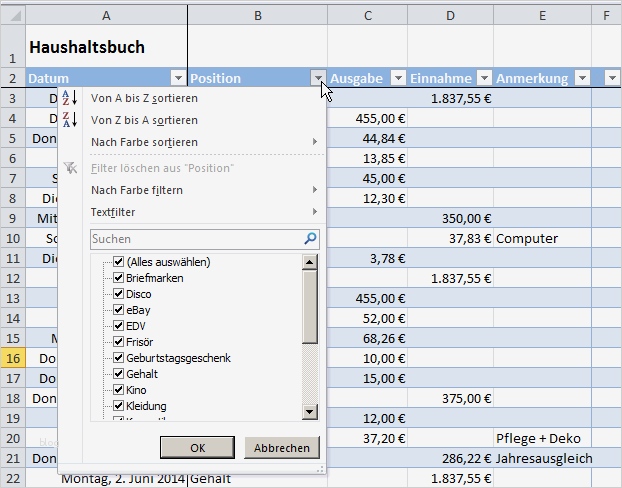Screen dimensions: 622x488
Task: Uncheck the EDV filter entry
Action: click(x=118, y=326)
